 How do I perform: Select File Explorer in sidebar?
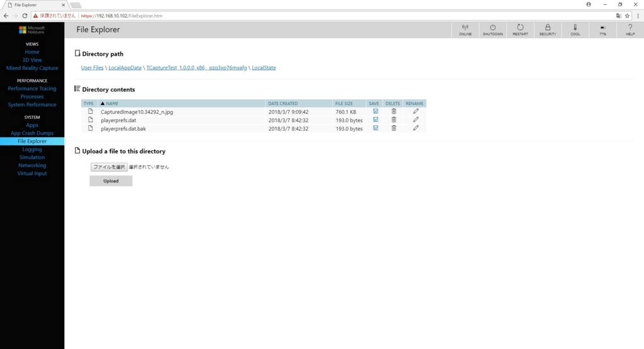click(x=32, y=141)
